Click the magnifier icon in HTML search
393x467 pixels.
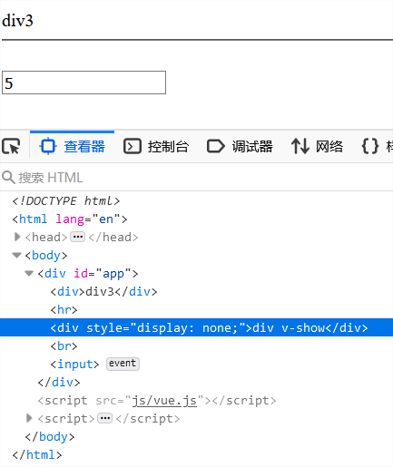8,177
